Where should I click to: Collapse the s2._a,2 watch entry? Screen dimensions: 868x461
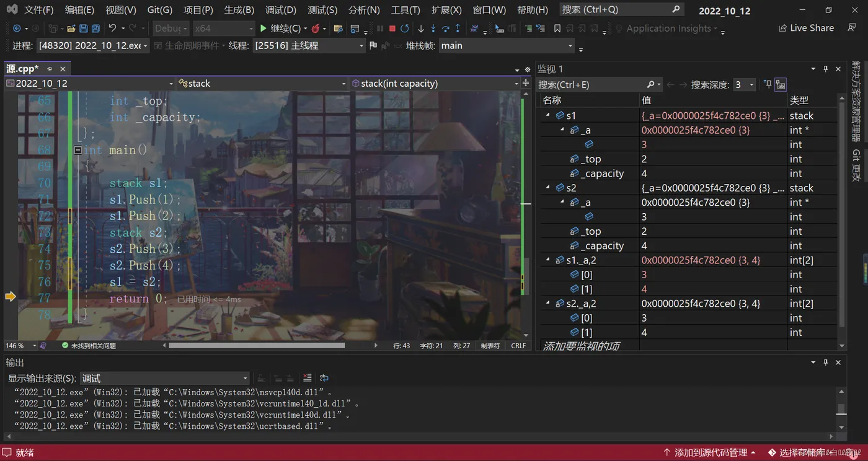[547, 304]
